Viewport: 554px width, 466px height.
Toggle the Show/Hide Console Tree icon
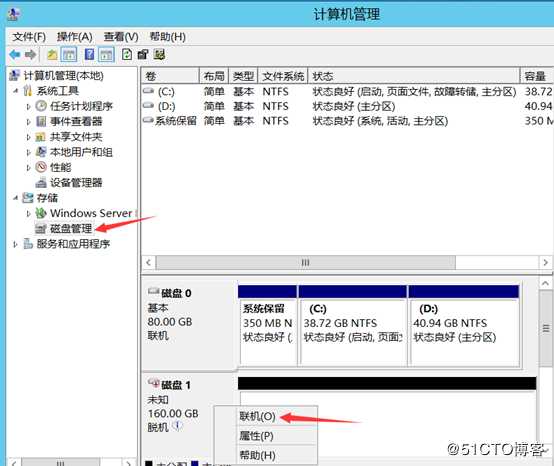coord(69,55)
